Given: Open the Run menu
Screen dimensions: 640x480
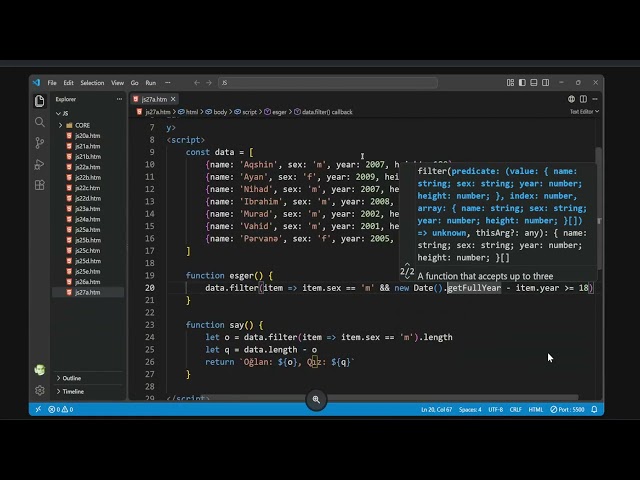Looking at the screenshot, I should tap(151, 83).
